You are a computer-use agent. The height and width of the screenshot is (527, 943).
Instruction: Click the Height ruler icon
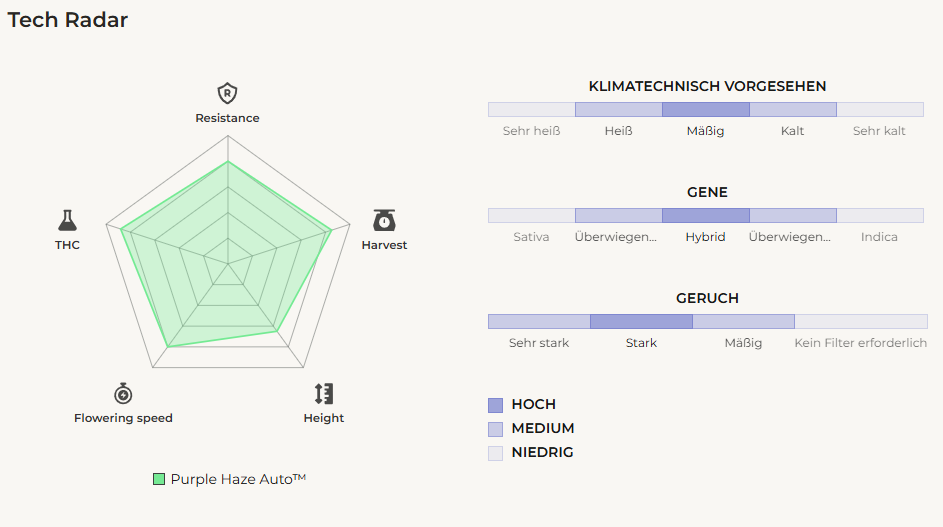(x=323, y=393)
